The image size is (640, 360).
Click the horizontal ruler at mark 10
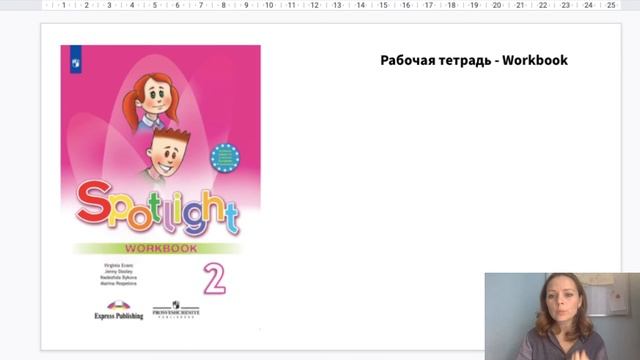point(269,5)
